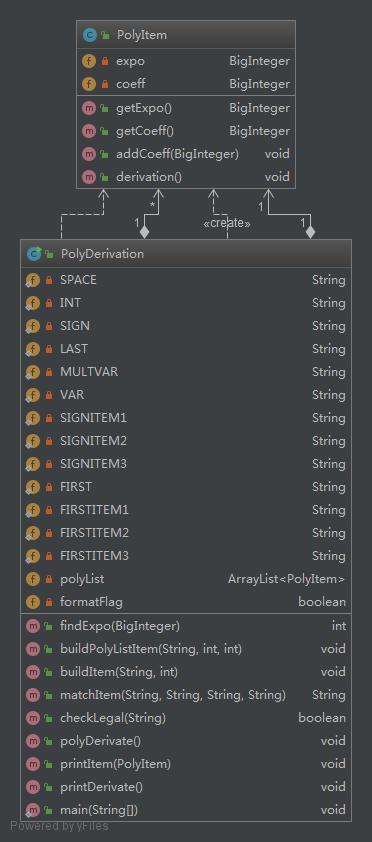Select the VAR field
The height and width of the screenshot is (842, 372).
[186, 395]
